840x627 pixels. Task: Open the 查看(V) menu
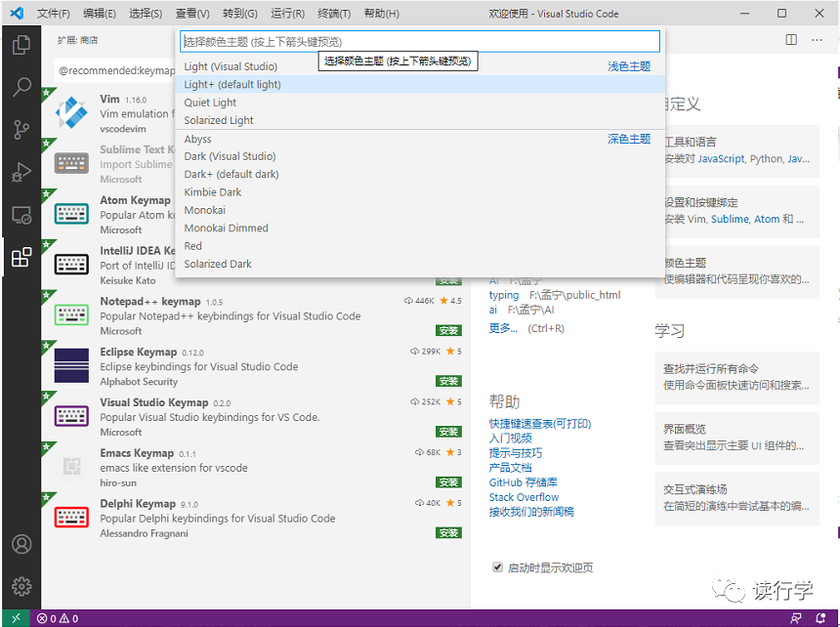pyautogui.click(x=191, y=14)
